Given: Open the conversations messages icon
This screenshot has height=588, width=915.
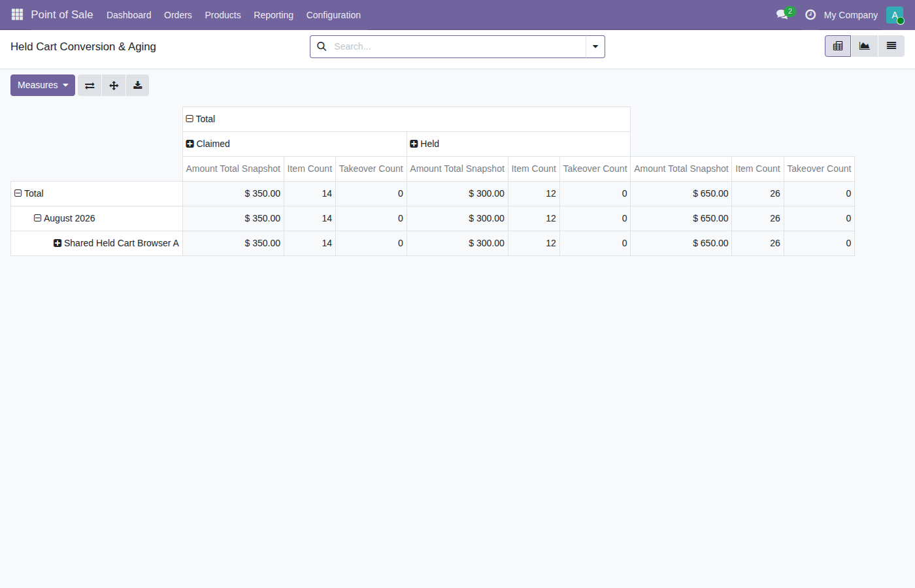Looking at the screenshot, I should pyautogui.click(x=782, y=14).
